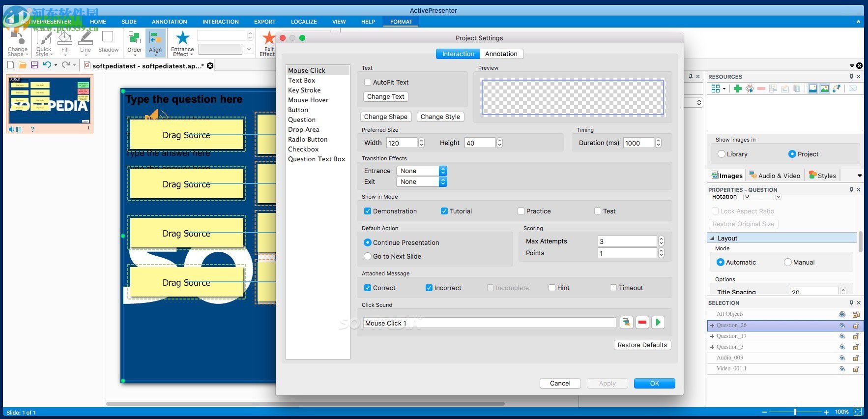Switch to Audio & Video resources tab
This screenshot has width=868, height=419.
tap(774, 176)
